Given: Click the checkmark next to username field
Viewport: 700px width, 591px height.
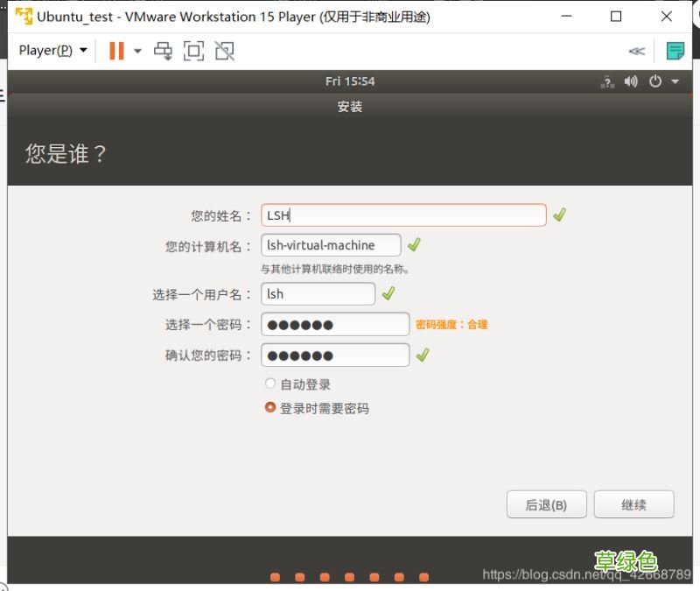Looking at the screenshot, I should tap(388, 293).
